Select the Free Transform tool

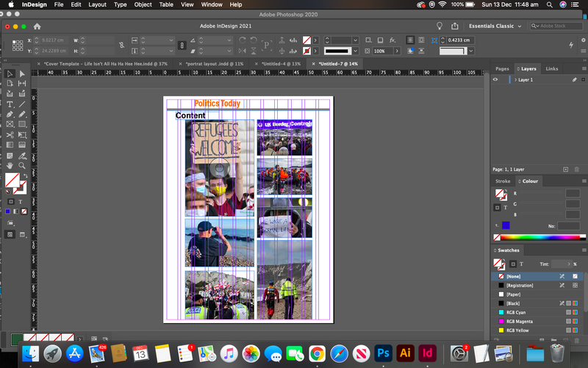22,135
